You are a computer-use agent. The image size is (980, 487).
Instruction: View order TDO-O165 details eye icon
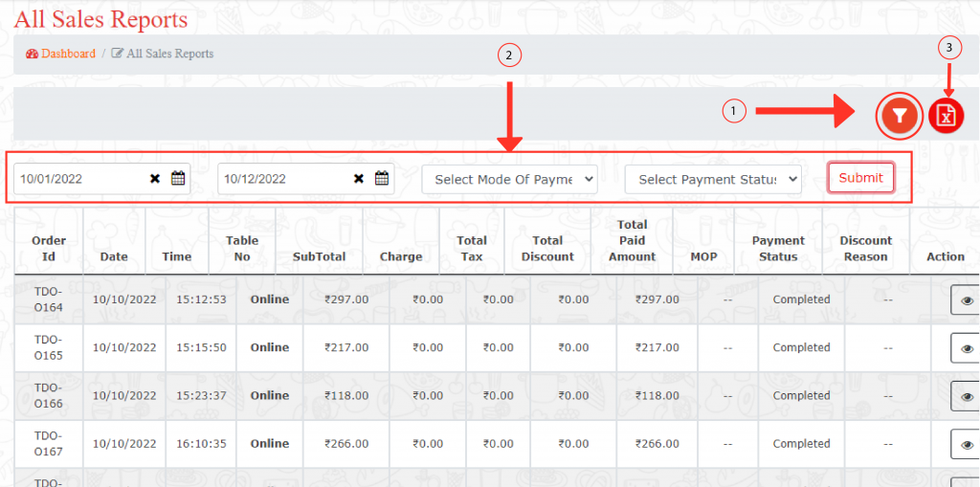(967, 348)
